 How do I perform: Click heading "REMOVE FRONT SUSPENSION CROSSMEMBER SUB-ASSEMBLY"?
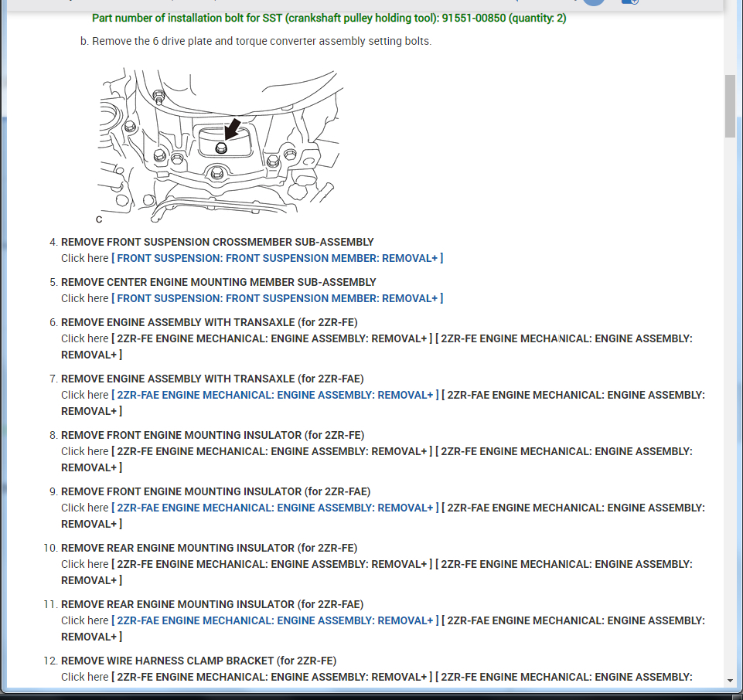point(217,242)
